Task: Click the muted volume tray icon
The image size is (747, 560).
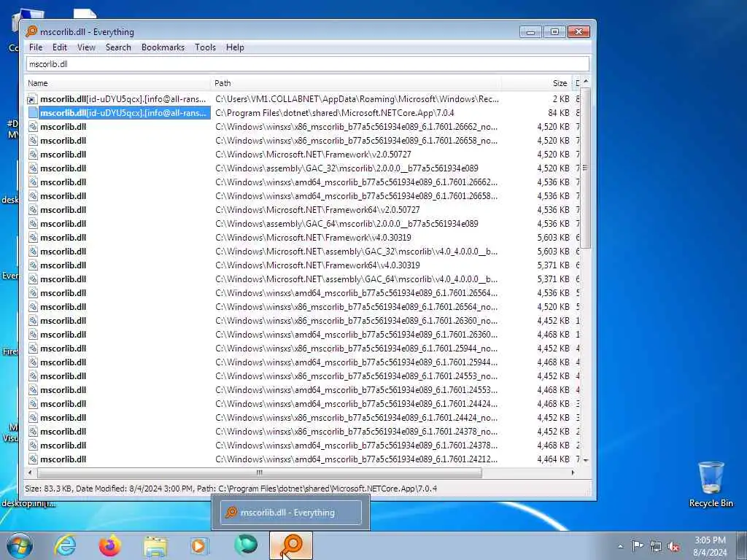Action: click(x=673, y=546)
